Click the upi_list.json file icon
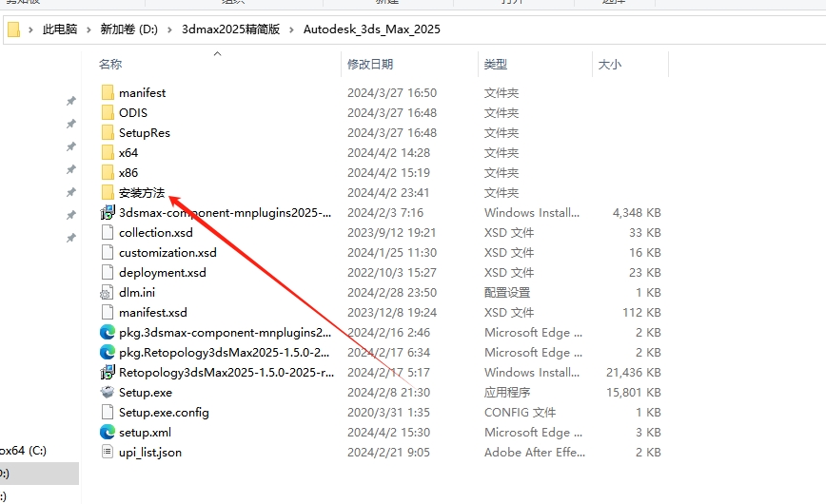The width and height of the screenshot is (826, 504). click(108, 453)
